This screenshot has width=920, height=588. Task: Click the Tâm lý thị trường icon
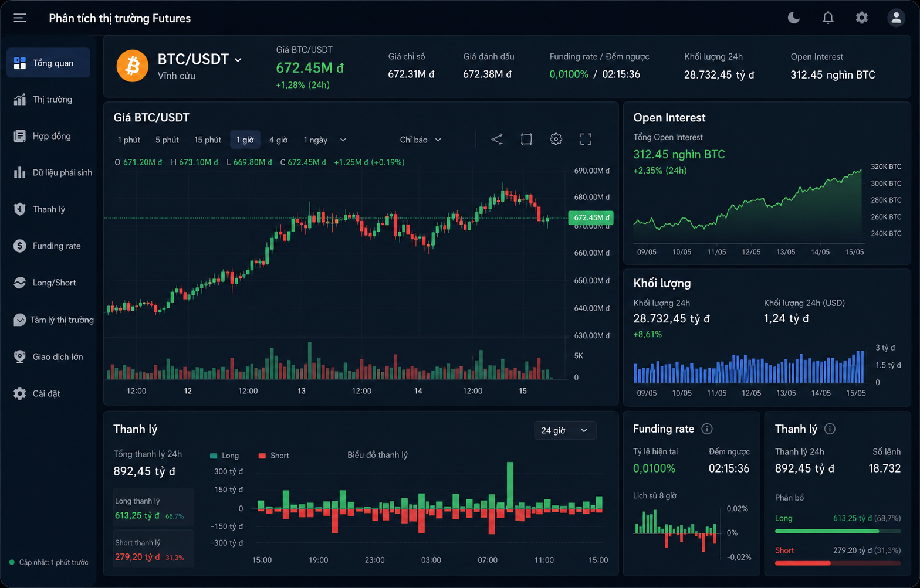[20, 320]
